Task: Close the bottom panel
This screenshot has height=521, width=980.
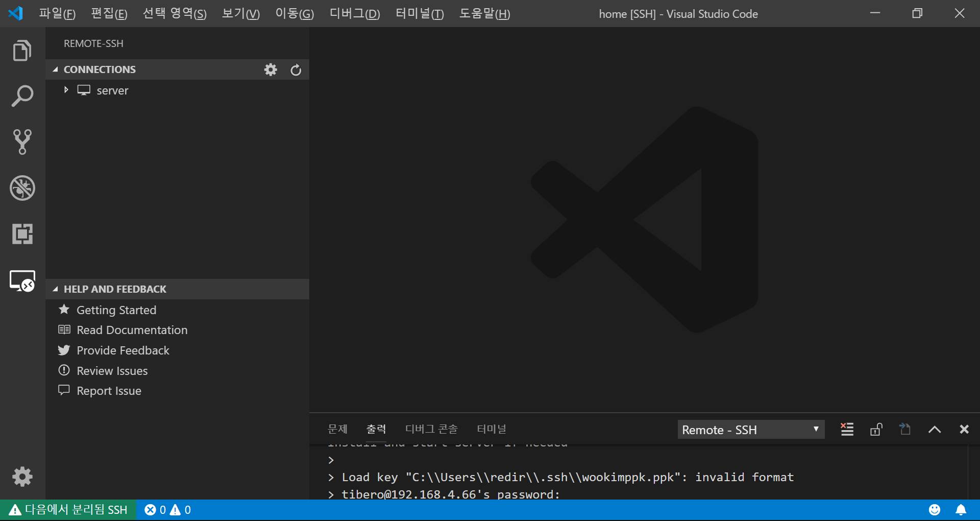Action: pyautogui.click(x=964, y=429)
